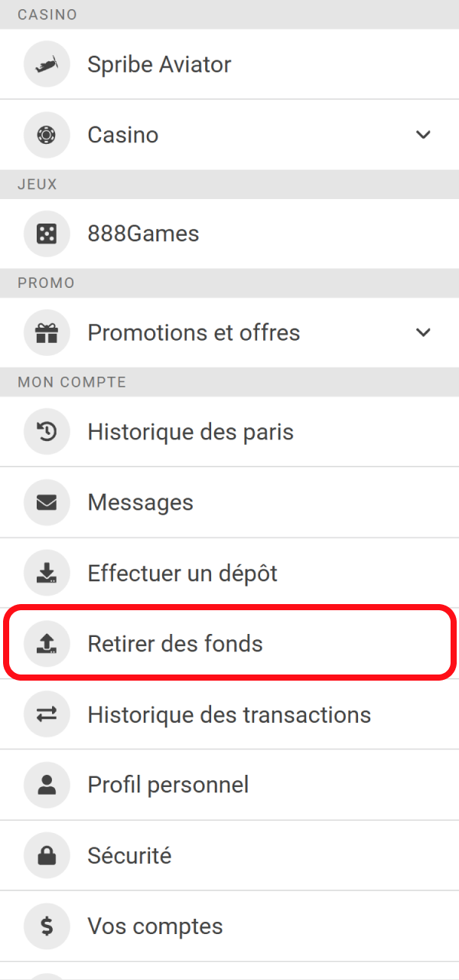Click the dollar sign accounts icon
The image size is (459, 980).
[x=47, y=926]
